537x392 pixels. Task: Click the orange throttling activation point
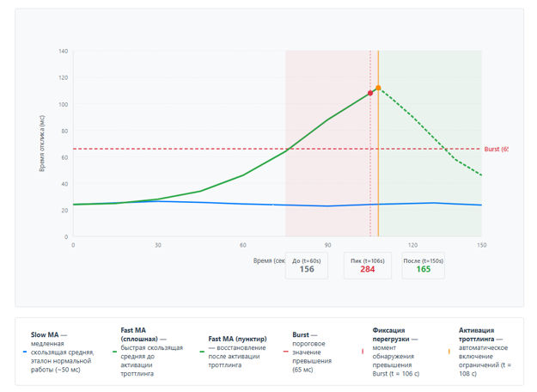(x=378, y=88)
